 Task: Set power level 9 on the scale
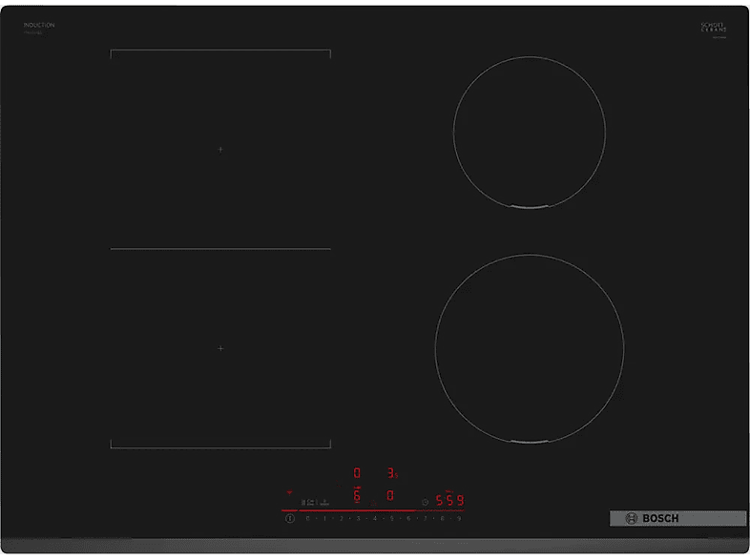click(459, 518)
